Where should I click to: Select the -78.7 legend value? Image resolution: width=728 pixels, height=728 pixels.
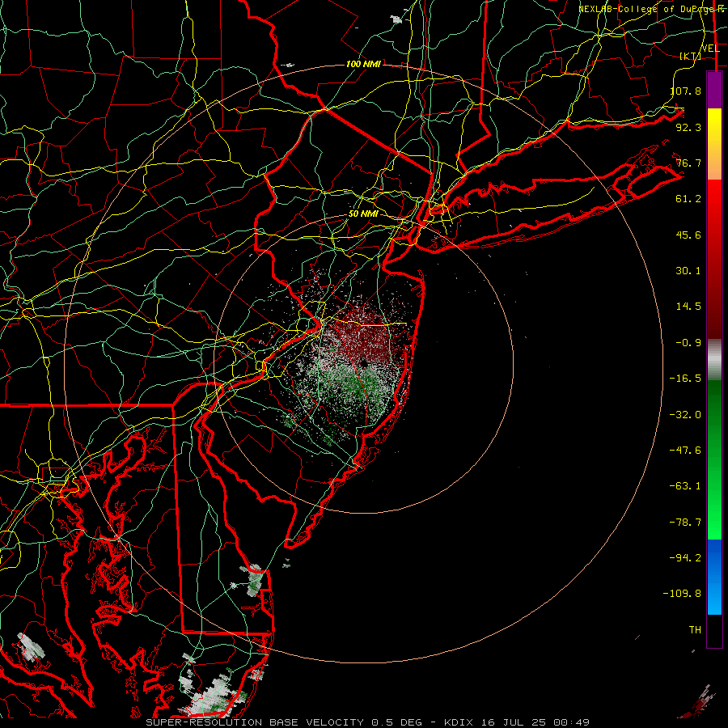(x=685, y=523)
